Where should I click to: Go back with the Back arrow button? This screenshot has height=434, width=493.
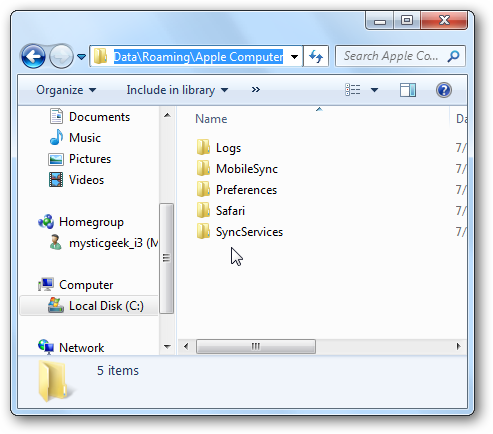[33, 57]
